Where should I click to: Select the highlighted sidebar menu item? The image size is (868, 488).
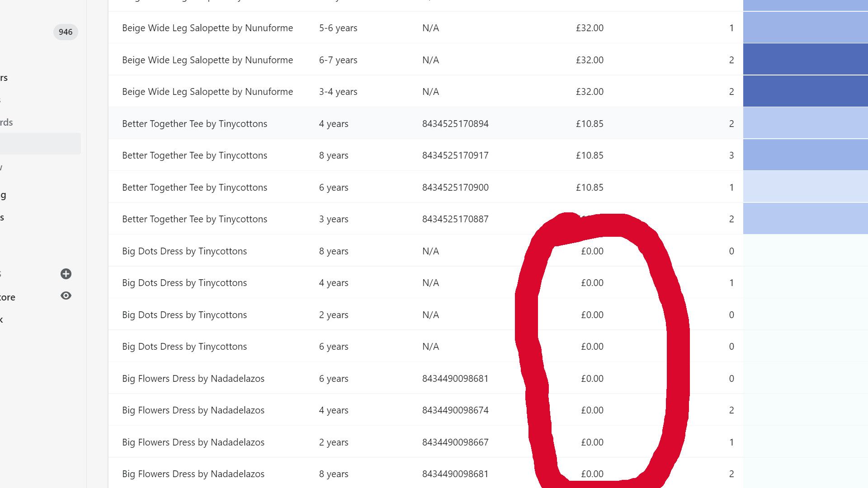pos(40,144)
